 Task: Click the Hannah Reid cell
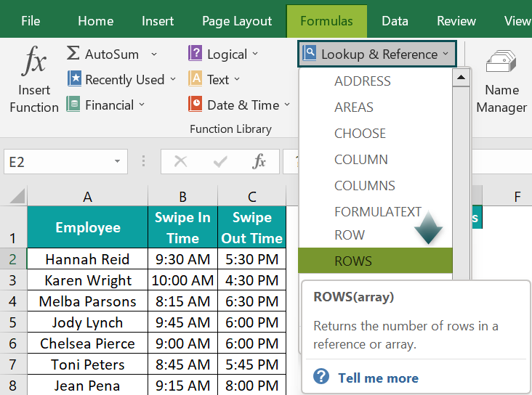click(x=87, y=259)
